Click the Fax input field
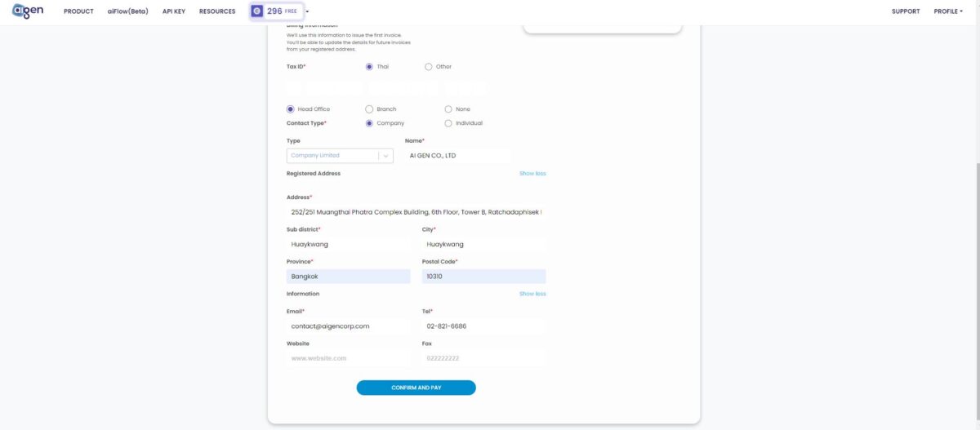The height and width of the screenshot is (430, 980). pyautogui.click(x=484, y=358)
